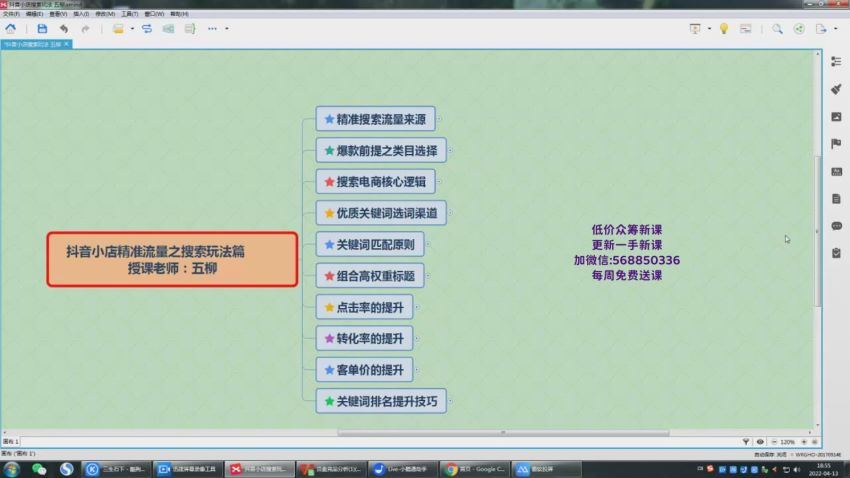The height and width of the screenshot is (478, 850).
Task: Open the filter funnel icon in status bar
Action: click(x=746, y=442)
